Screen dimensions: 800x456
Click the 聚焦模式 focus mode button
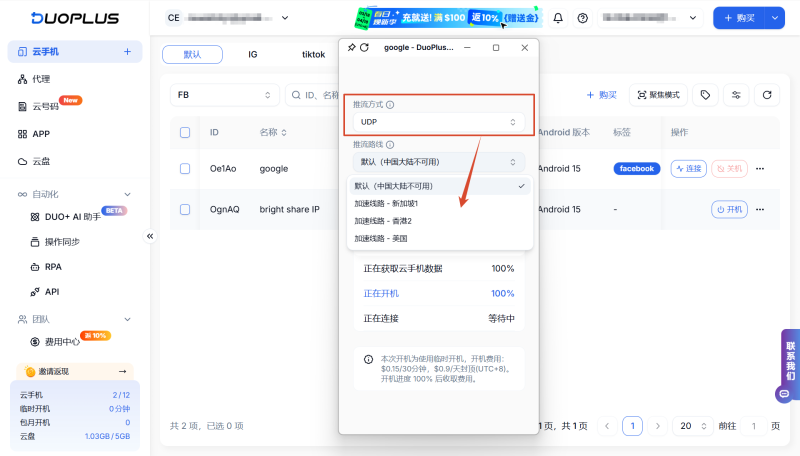(657, 95)
